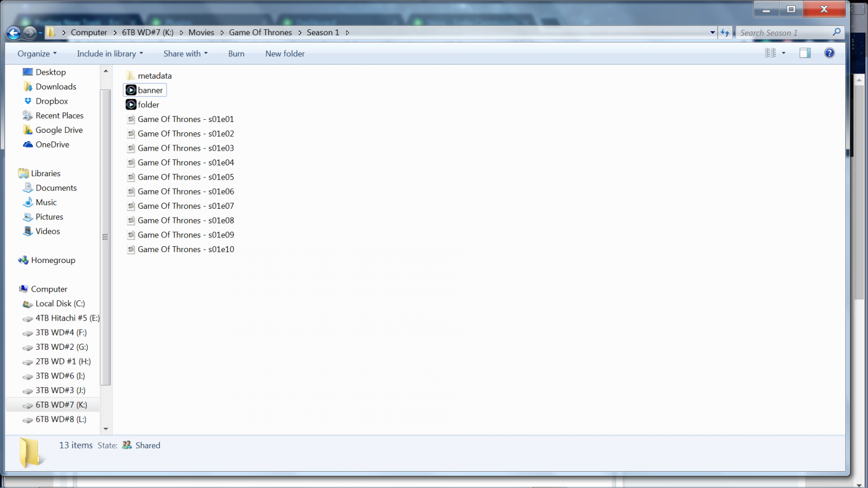
Task: Open the Organize menu
Action: 36,53
